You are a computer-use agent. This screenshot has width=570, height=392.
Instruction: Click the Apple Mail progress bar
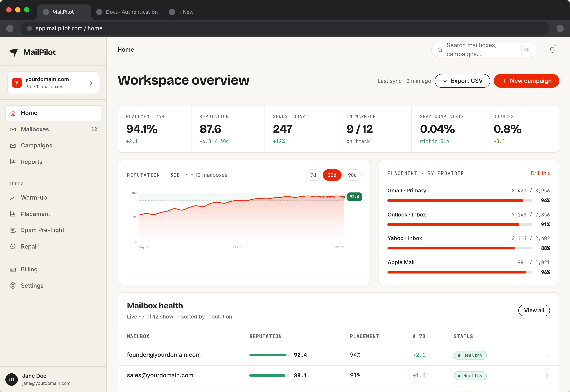460,272
